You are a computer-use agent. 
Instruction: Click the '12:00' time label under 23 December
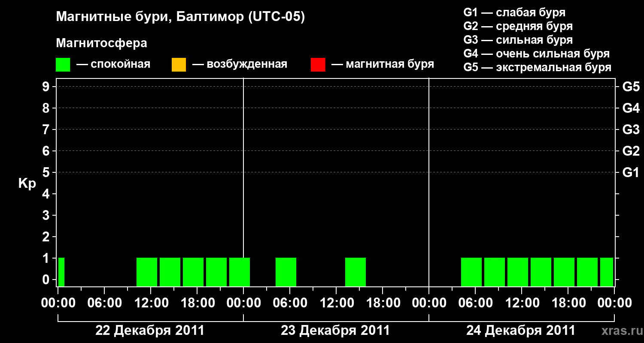[x=336, y=303]
